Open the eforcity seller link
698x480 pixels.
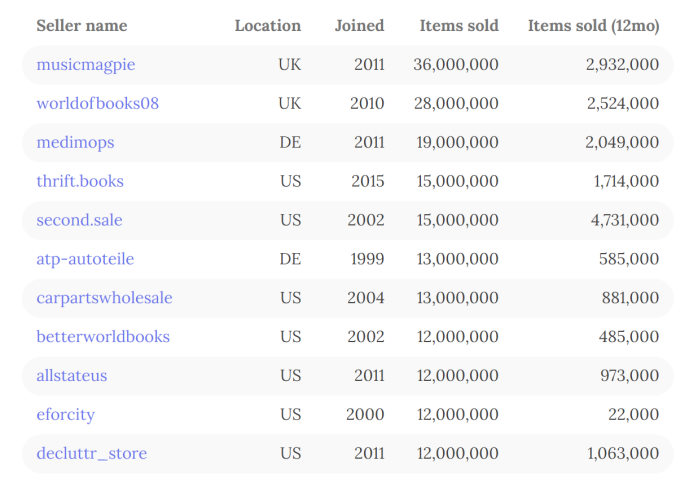click(65, 415)
